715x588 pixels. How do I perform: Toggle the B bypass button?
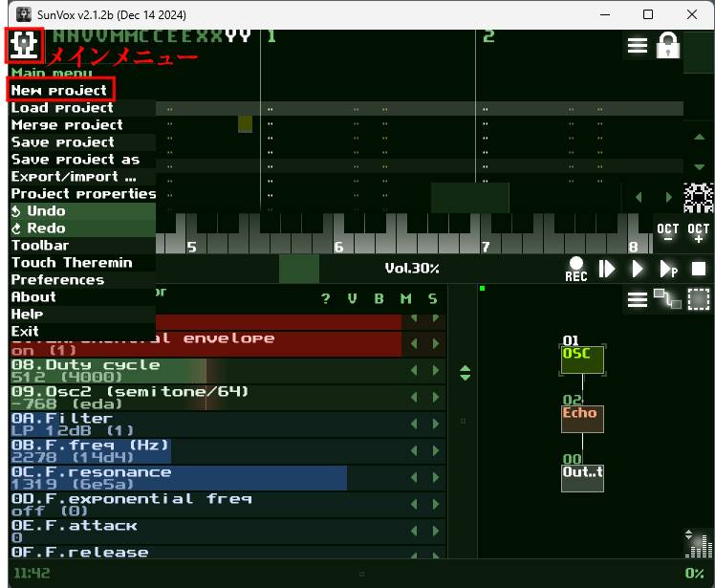point(379,299)
